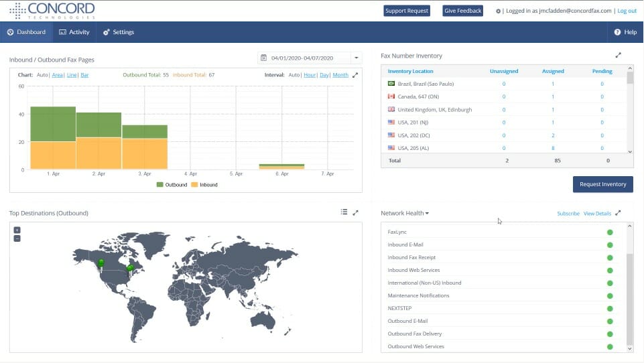
Task: Click the Subscribe link in Network Health
Action: pyautogui.click(x=568, y=214)
